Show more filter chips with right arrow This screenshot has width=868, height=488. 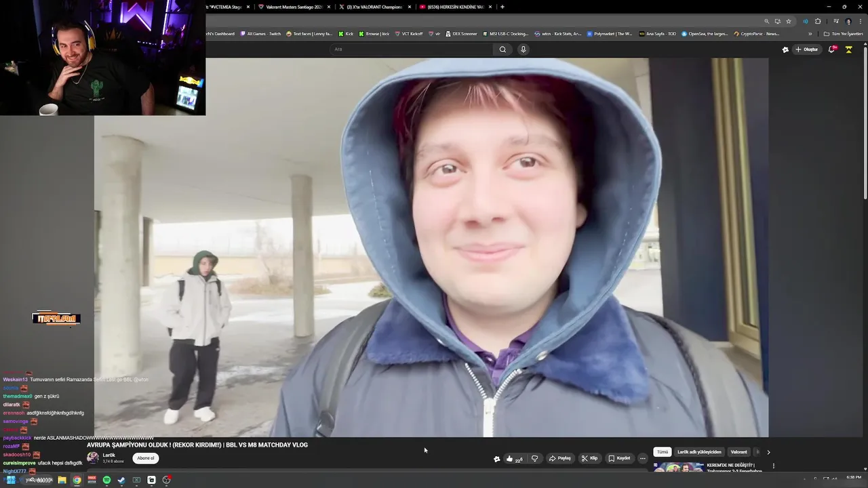[x=768, y=452]
